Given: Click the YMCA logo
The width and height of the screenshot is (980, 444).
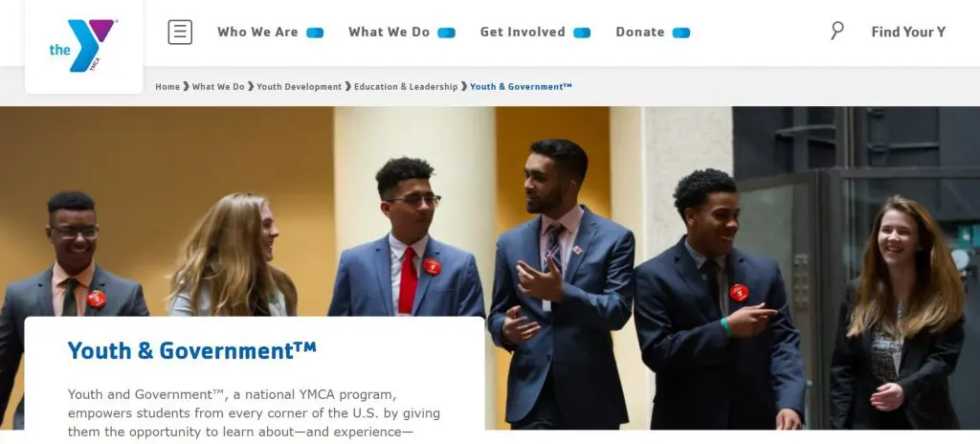Looking at the screenshot, I should tap(83, 45).
